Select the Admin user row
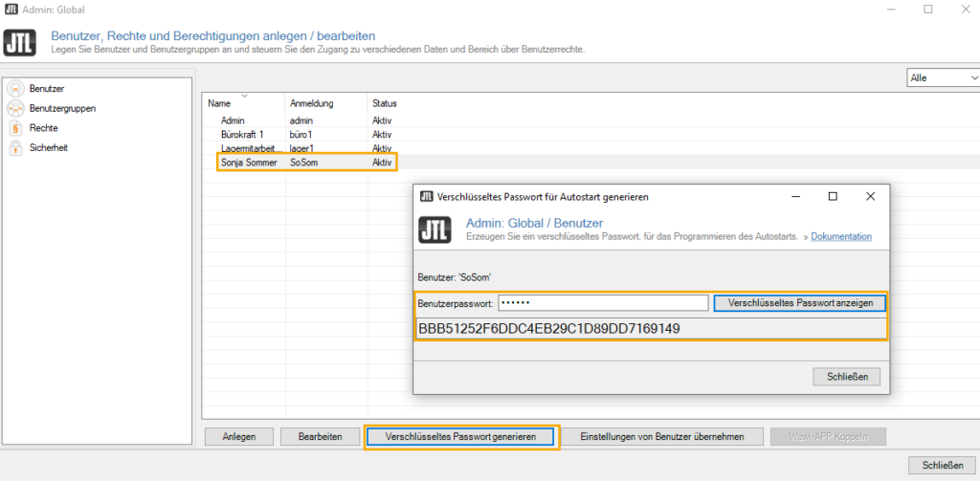980x481 pixels. [234, 120]
